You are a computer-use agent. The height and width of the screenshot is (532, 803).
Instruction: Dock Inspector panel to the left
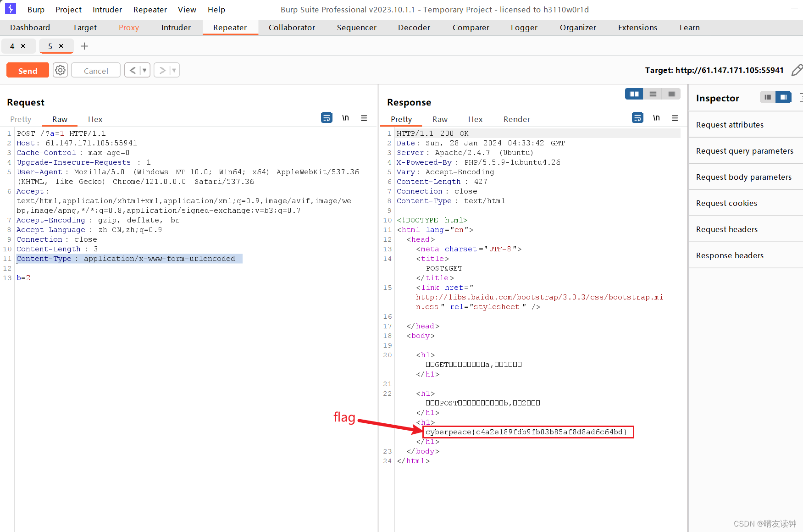[x=768, y=97]
